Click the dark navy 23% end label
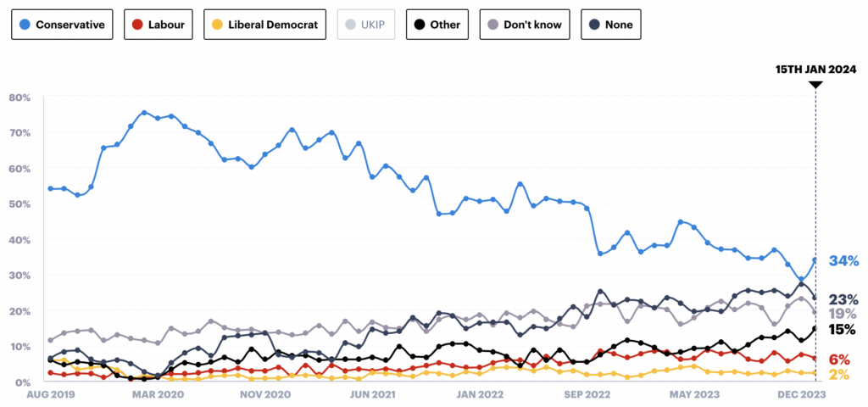 pyautogui.click(x=843, y=298)
